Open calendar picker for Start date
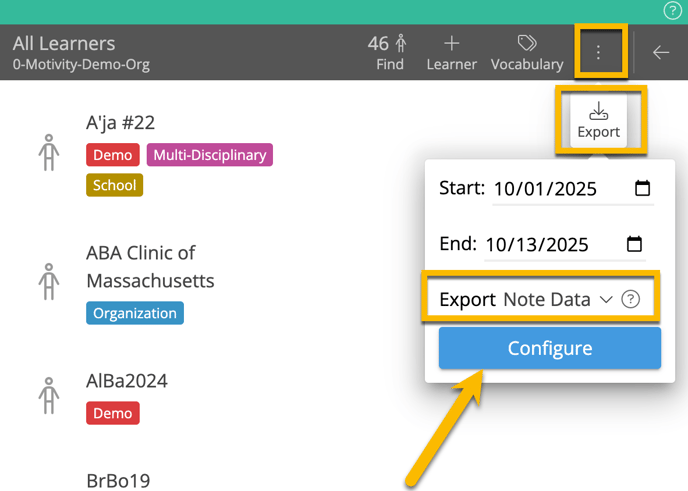This screenshot has height=491, width=688. pos(642,188)
